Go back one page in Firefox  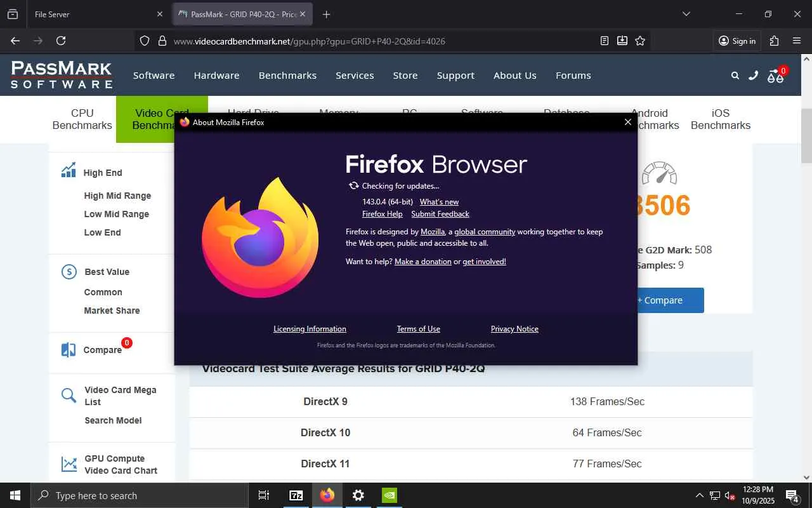(15, 41)
